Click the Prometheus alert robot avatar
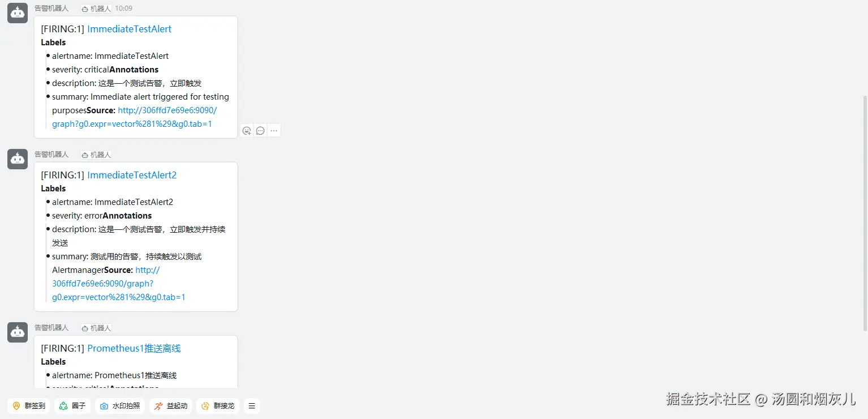This screenshot has height=419, width=868. (18, 332)
